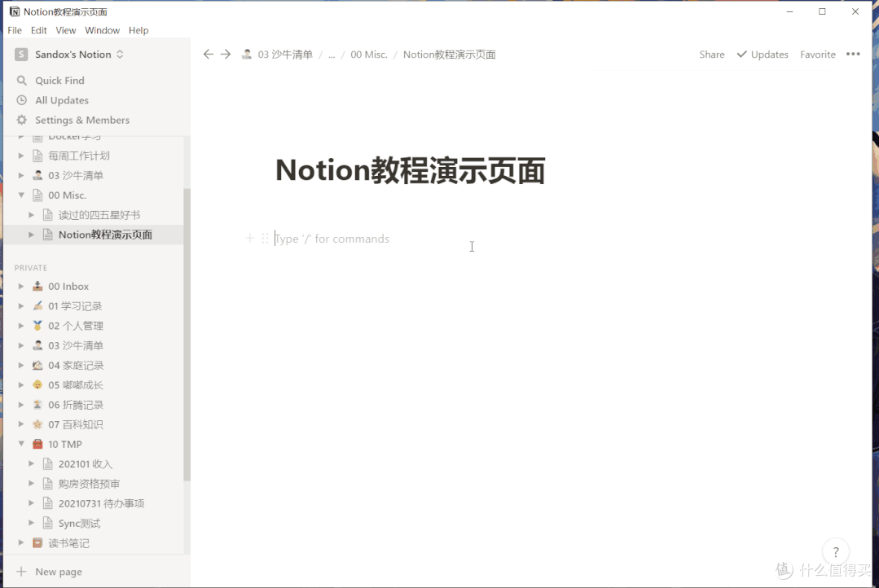Expand the 00 Inbox page
879x588 pixels.
20,286
